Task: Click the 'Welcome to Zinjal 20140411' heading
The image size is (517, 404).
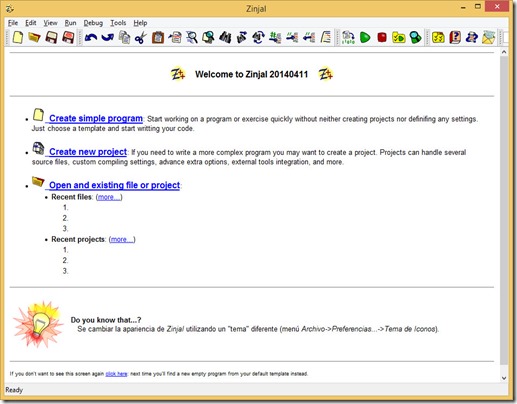Action: point(251,74)
